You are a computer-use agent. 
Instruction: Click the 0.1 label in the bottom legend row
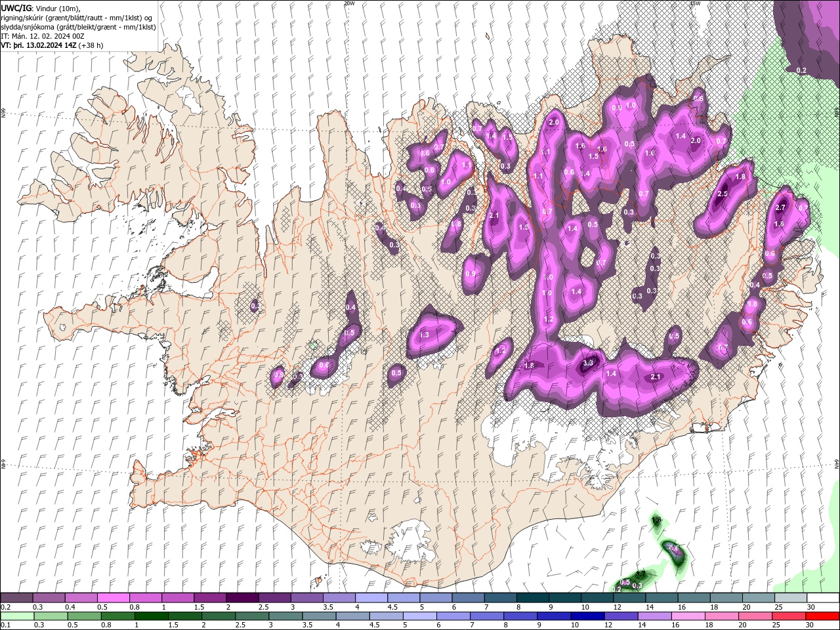click(x=5, y=625)
